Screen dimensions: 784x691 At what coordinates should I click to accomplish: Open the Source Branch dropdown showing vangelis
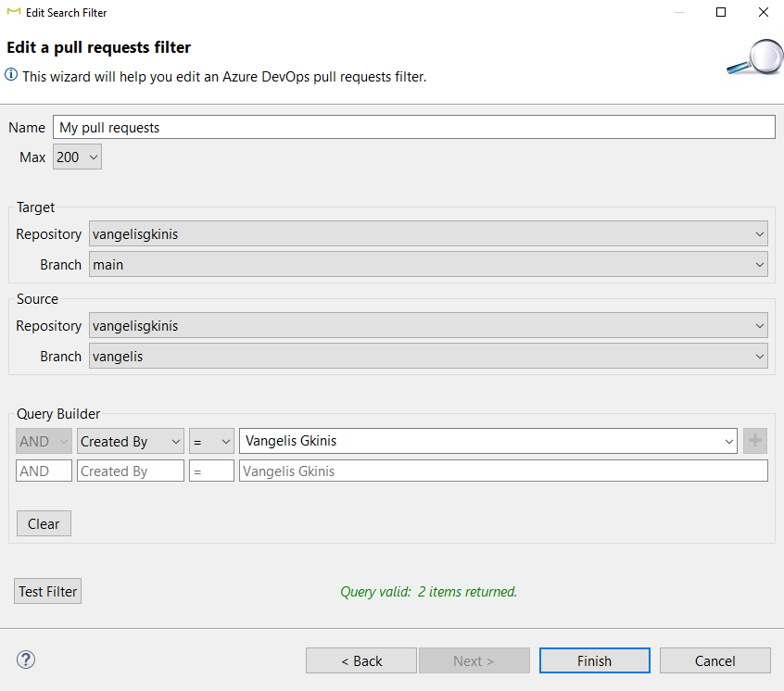[x=427, y=357]
